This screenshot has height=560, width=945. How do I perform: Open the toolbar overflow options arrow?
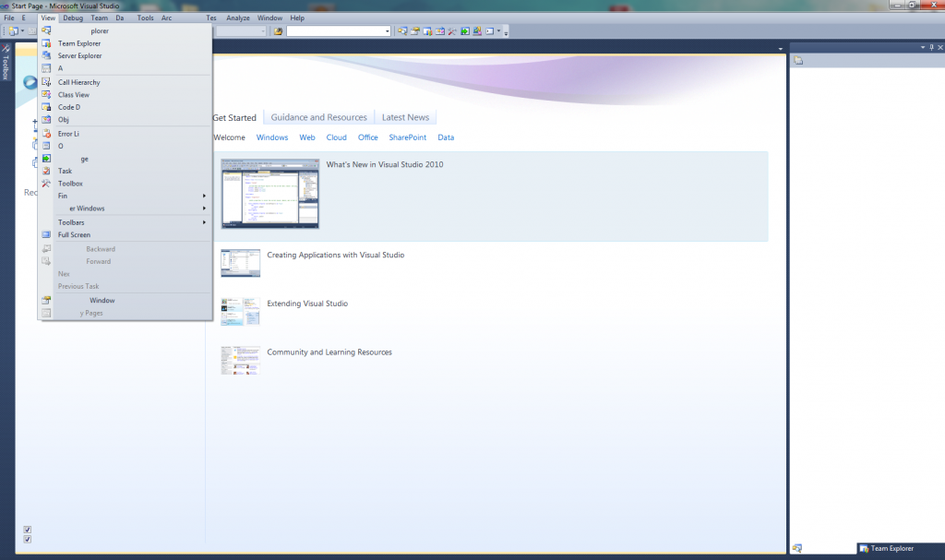[x=506, y=32]
